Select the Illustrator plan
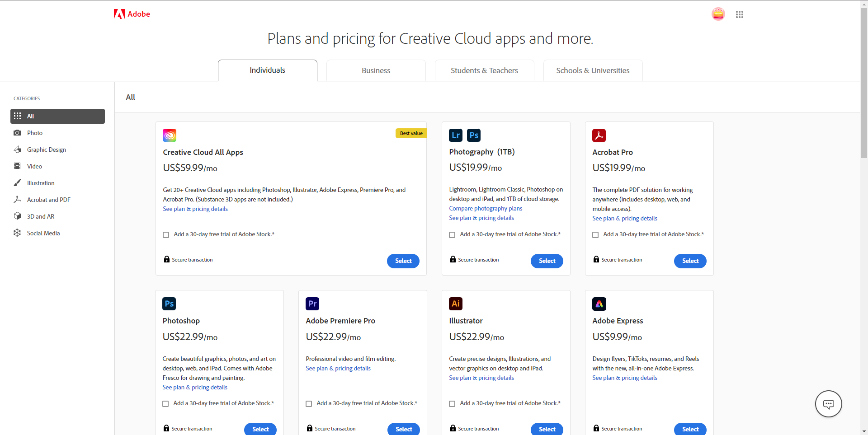 547,429
